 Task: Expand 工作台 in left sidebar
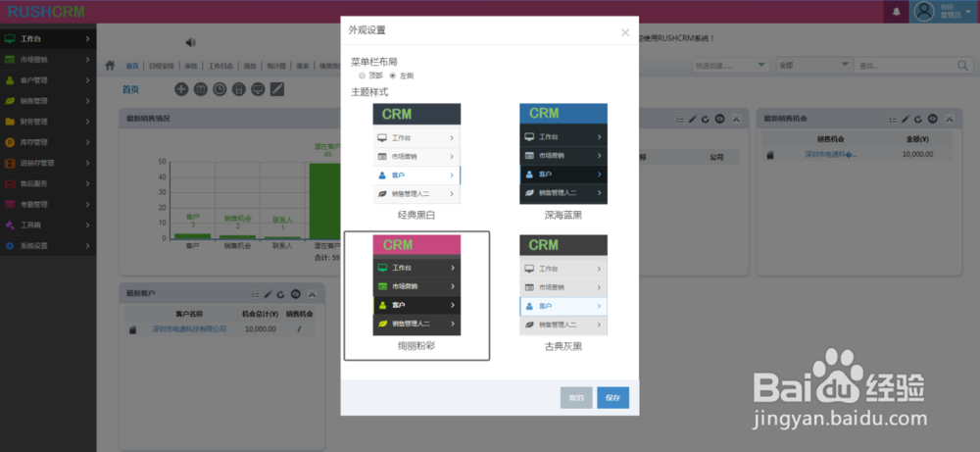[48, 39]
